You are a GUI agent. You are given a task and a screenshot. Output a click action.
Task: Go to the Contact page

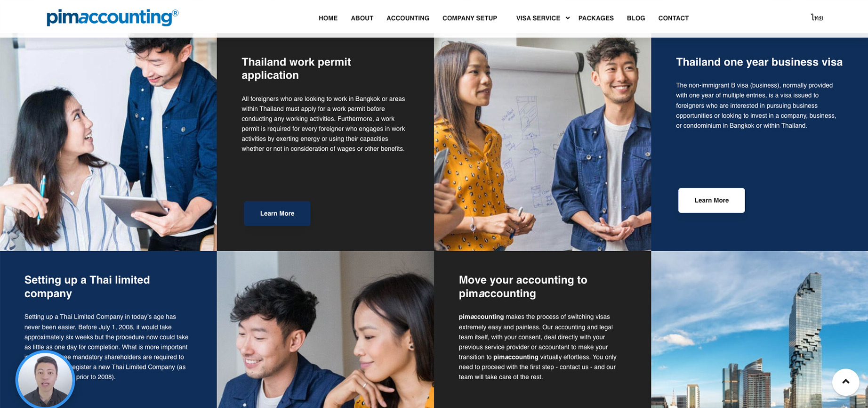(673, 18)
